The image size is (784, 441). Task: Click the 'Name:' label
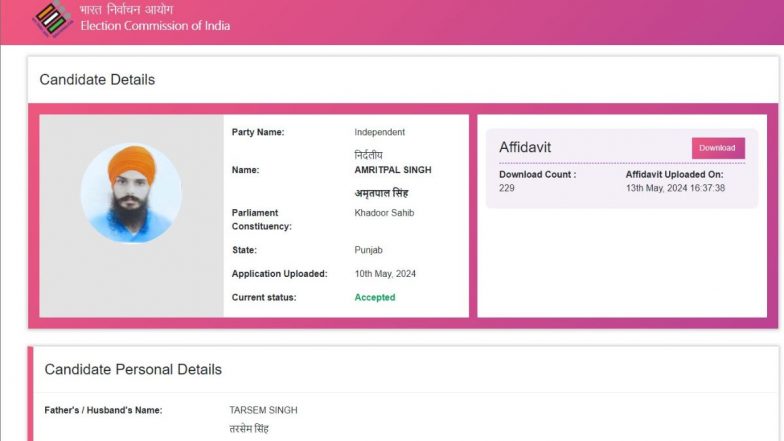[x=246, y=170]
